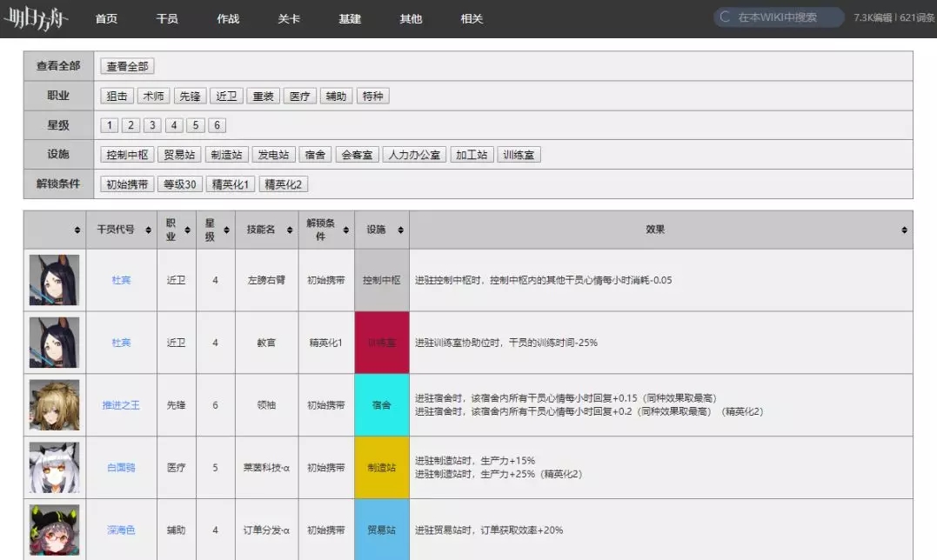Open 白面鸮 operator avatar
Screen dimensions: 937x560
click(55, 468)
